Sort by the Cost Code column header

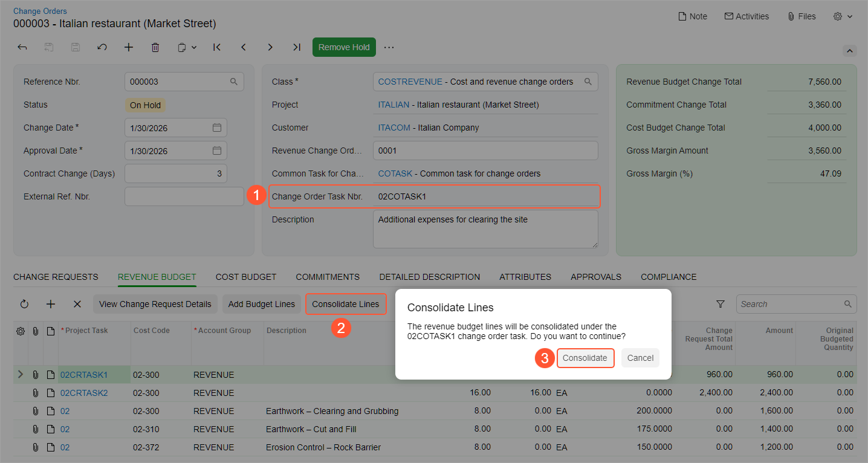(x=152, y=331)
